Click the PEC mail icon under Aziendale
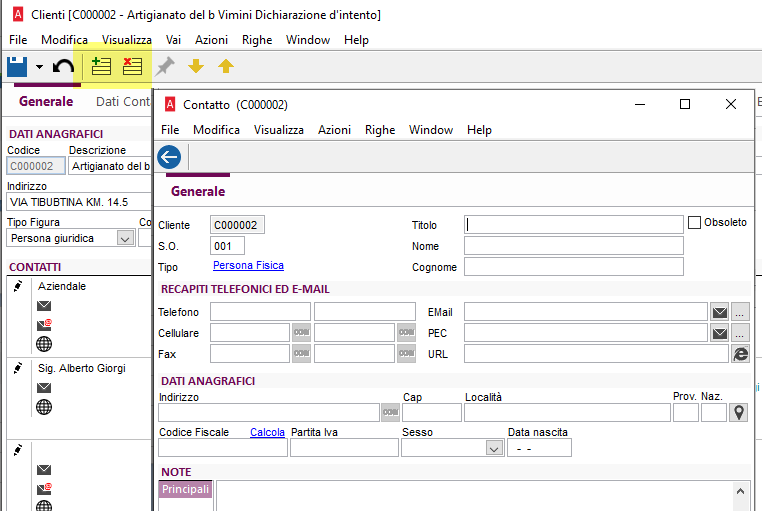Image resolution: width=762 pixels, height=511 pixels. click(x=44, y=324)
